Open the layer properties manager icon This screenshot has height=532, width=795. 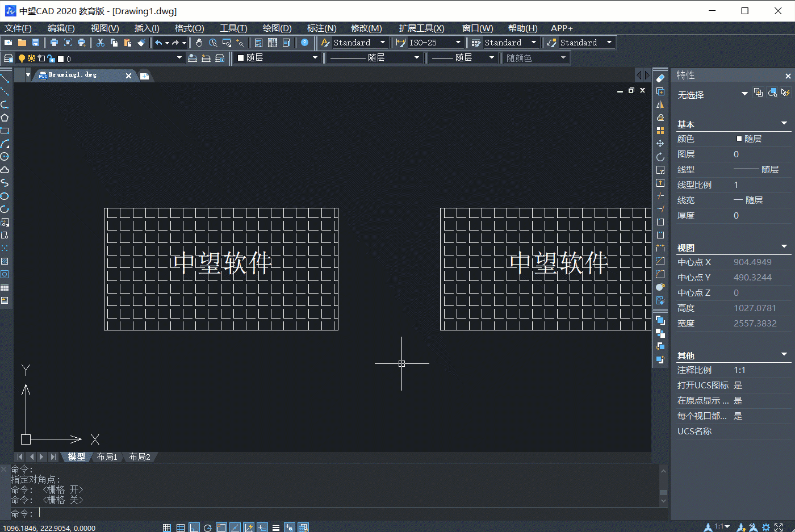(x=9, y=58)
